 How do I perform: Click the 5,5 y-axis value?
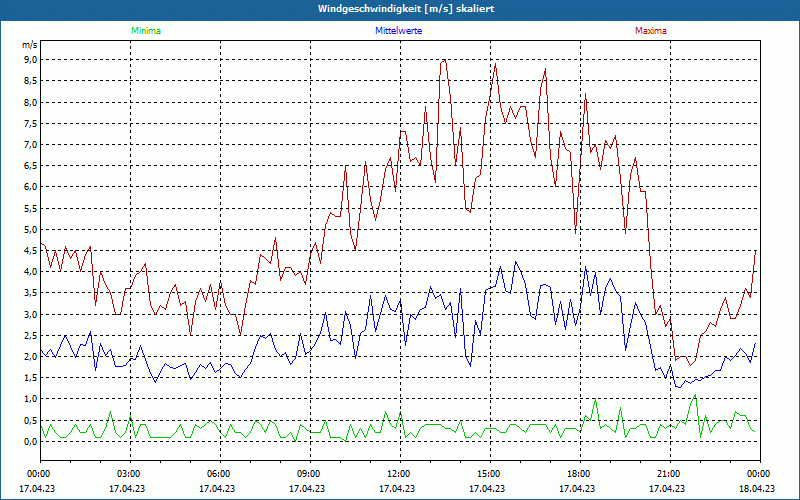coord(31,208)
